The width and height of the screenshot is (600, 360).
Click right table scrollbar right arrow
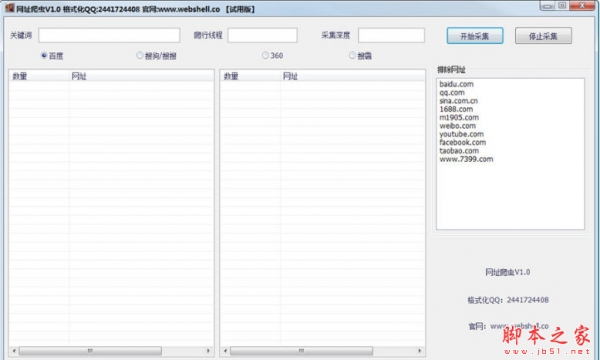[419, 350]
